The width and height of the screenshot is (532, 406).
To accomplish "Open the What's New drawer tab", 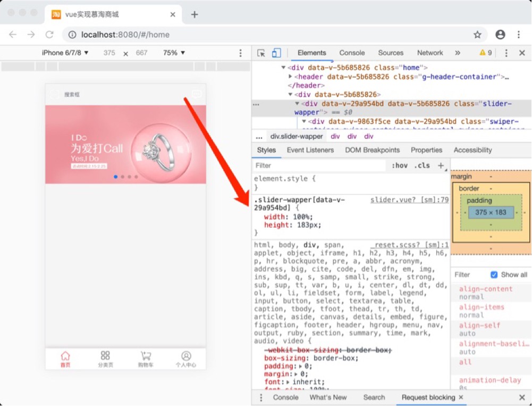I will click(x=328, y=397).
